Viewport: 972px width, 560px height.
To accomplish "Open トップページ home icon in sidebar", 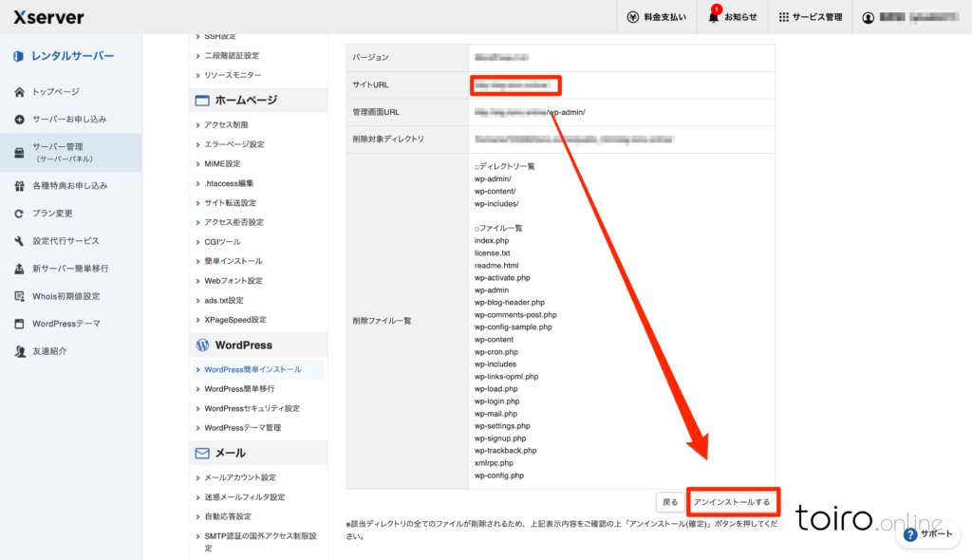I will 19,92.
